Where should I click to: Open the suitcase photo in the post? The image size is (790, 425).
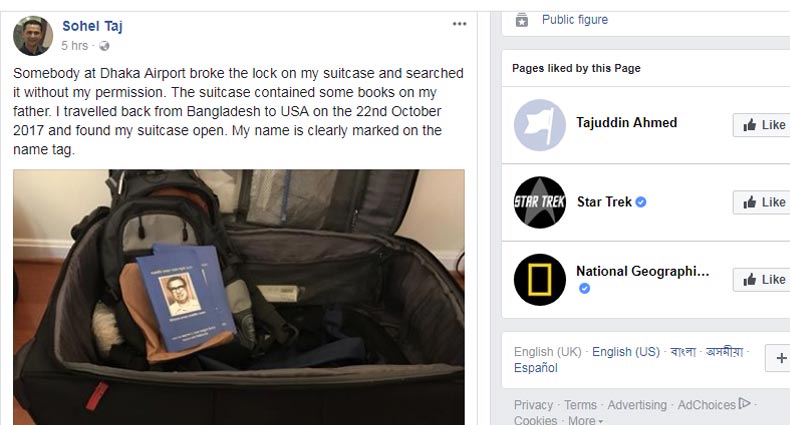[x=239, y=297]
